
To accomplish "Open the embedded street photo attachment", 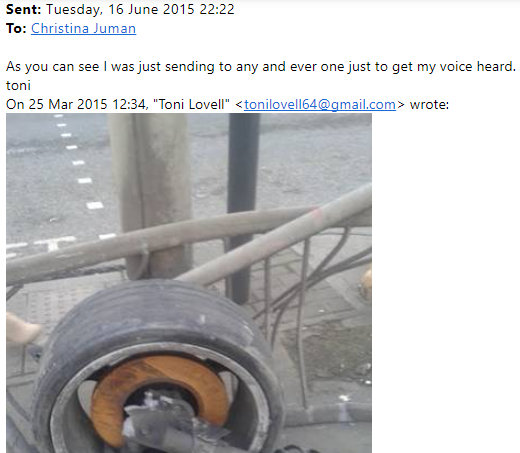I will [189, 283].
